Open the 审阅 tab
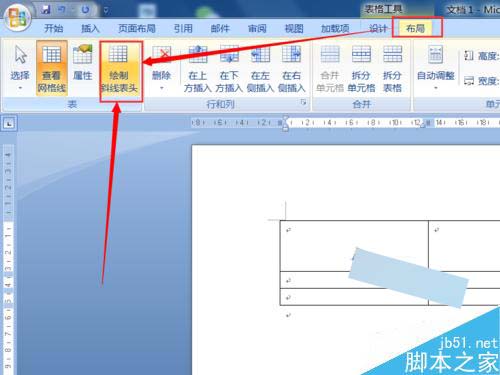500x375 pixels. [257, 29]
